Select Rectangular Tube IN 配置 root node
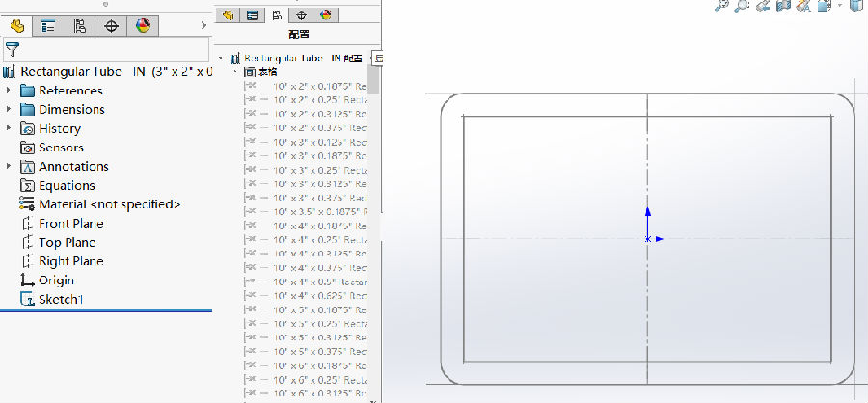Screen dimensions: 868x403 click(297, 58)
